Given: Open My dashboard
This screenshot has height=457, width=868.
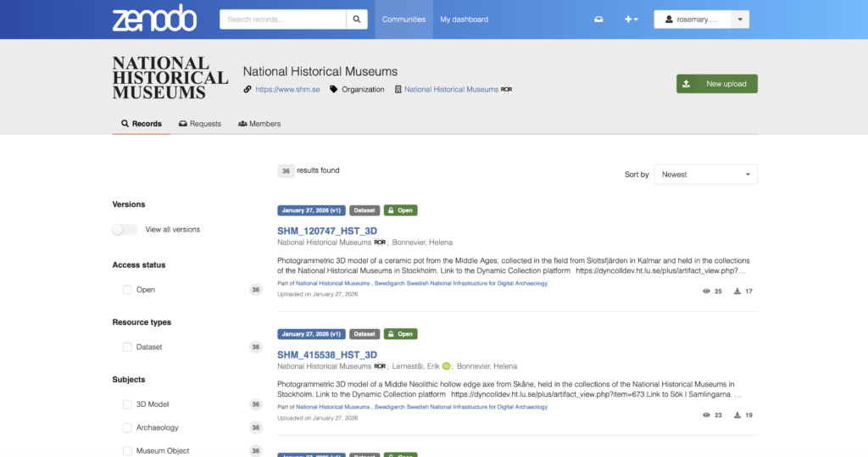Looking at the screenshot, I should (464, 20).
